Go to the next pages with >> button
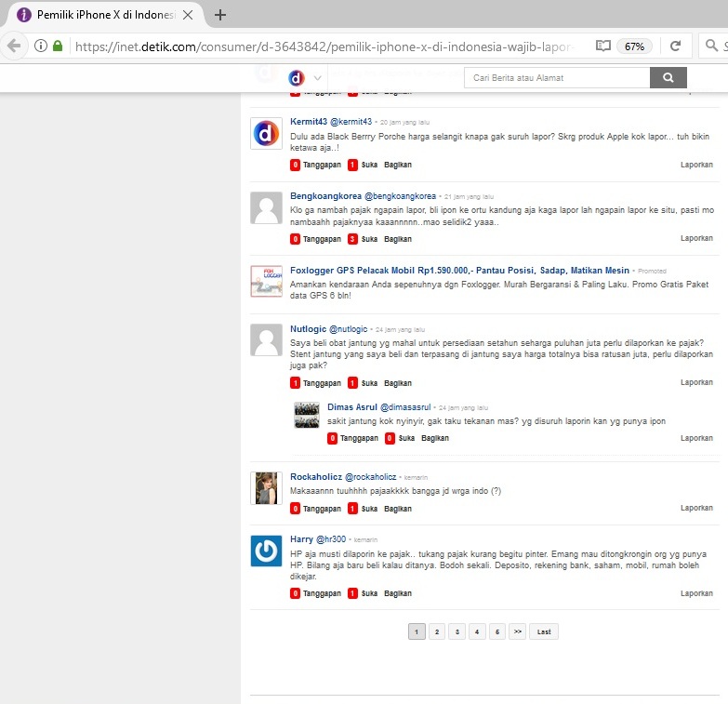Viewport: 728px width, 704px height. [518, 631]
